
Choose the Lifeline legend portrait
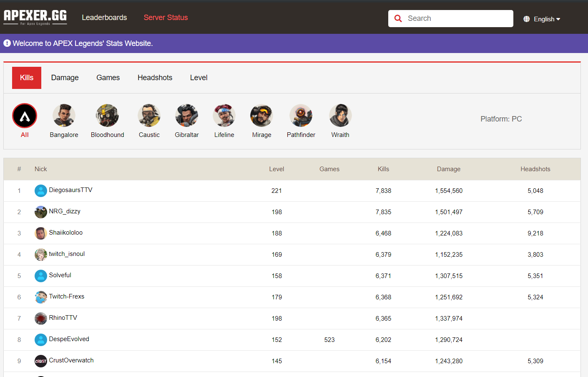tap(224, 115)
